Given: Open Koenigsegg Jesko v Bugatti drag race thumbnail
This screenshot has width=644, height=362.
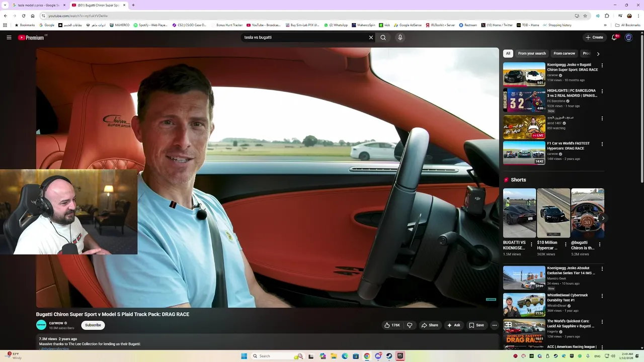Looking at the screenshot, I should 524,74.
